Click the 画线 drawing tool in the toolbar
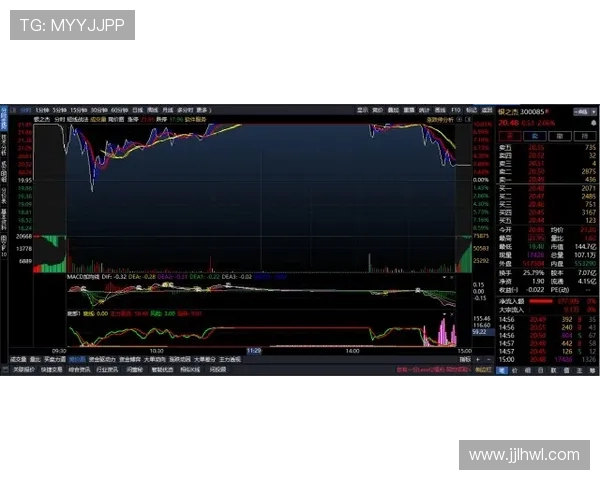The width and height of the screenshot is (600, 480). click(x=439, y=110)
